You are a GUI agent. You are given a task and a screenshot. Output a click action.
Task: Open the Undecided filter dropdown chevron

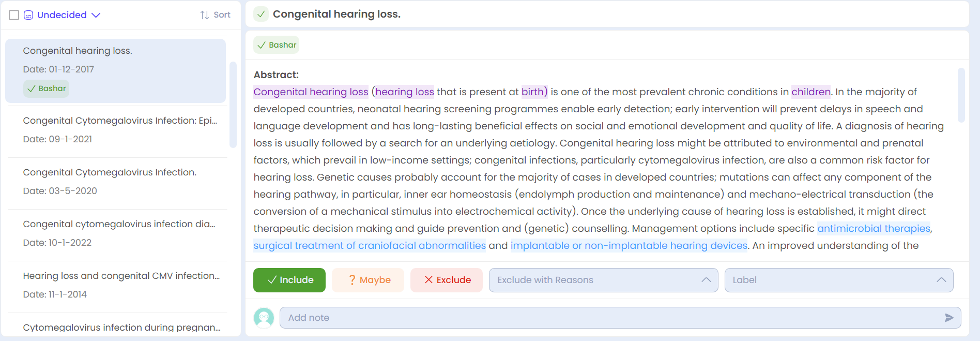(x=96, y=15)
